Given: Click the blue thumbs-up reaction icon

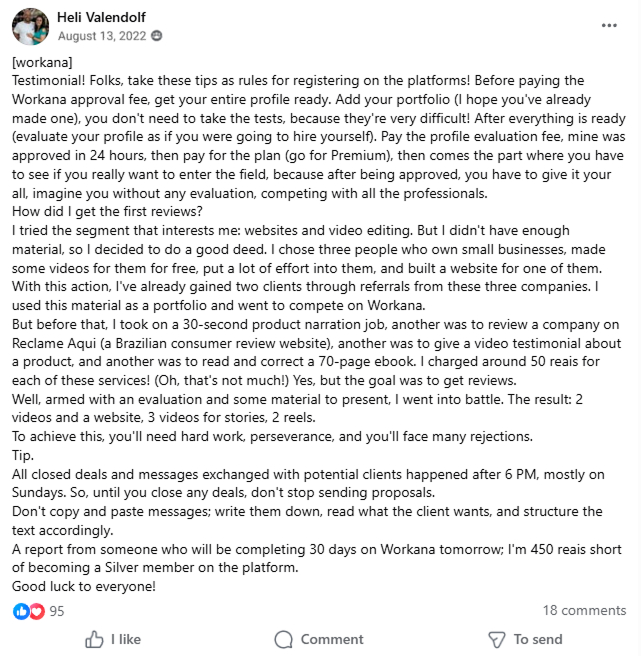Looking at the screenshot, I should [21, 611].
